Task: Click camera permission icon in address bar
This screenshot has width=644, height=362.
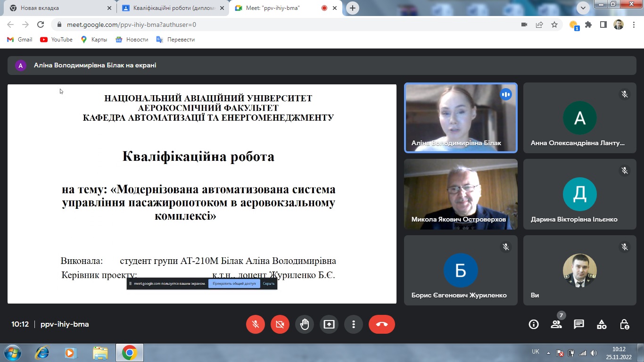Action: click(524, 25)
